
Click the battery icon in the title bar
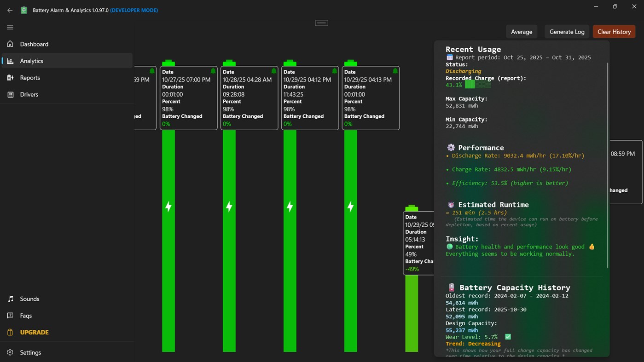tap(23, 10)
